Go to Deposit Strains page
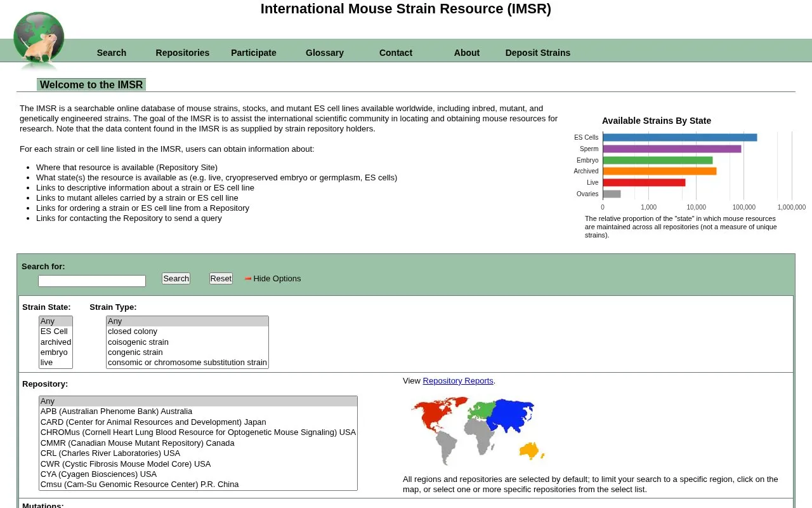Screen dimensions: 812x508 [x=538, y=53]
